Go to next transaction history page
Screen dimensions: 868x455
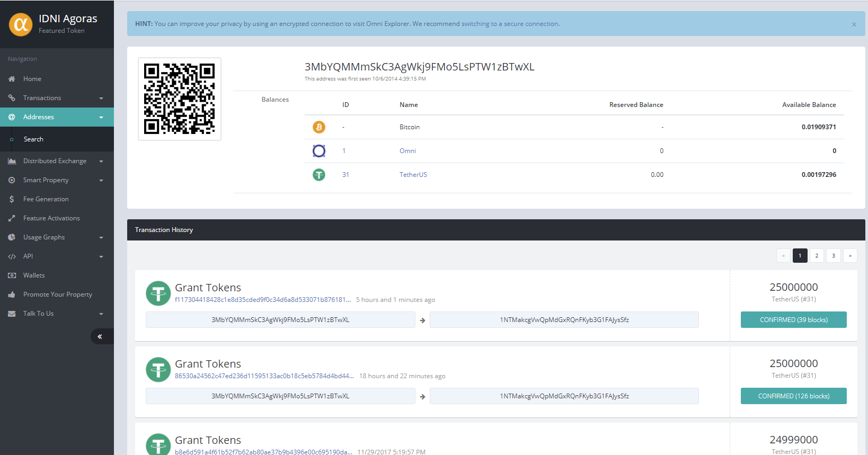pyautogui.click(x=850, y=256)
